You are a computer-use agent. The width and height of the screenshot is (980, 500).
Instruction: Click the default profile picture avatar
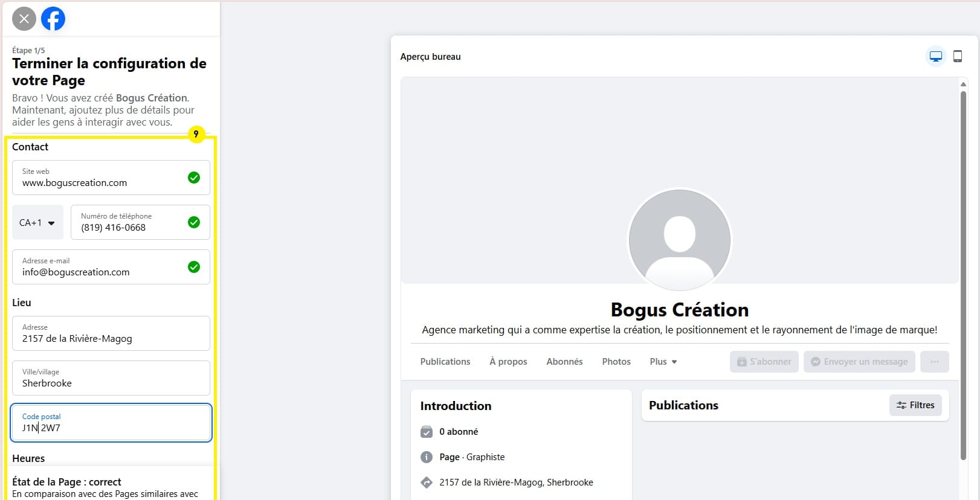tap(680, 240)
